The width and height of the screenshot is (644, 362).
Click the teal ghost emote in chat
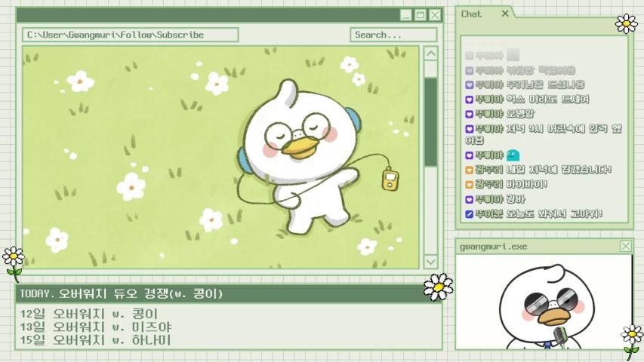pyautogui.click(x=513, y=155)
